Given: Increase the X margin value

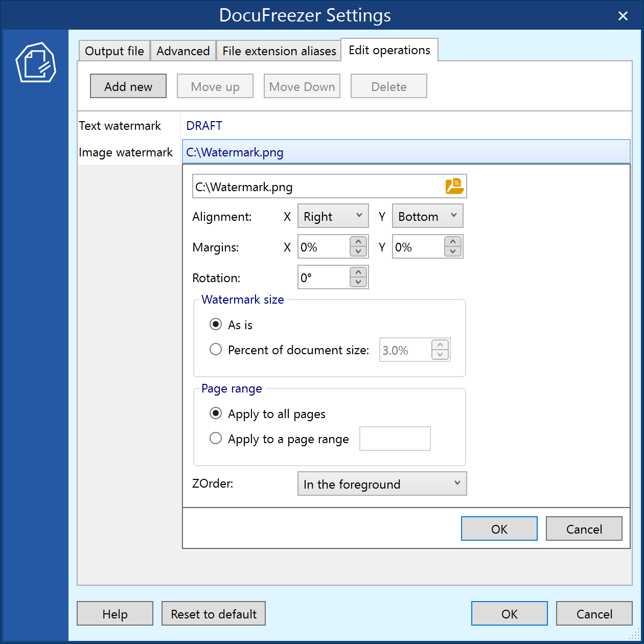Looking at the screenshot, I should [x=358, y=242].
